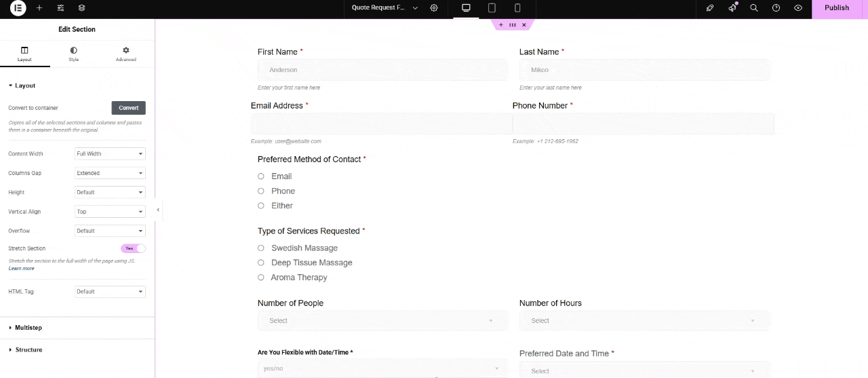
Task: Switch to desktop preview mode
Action: click(466, 8)
